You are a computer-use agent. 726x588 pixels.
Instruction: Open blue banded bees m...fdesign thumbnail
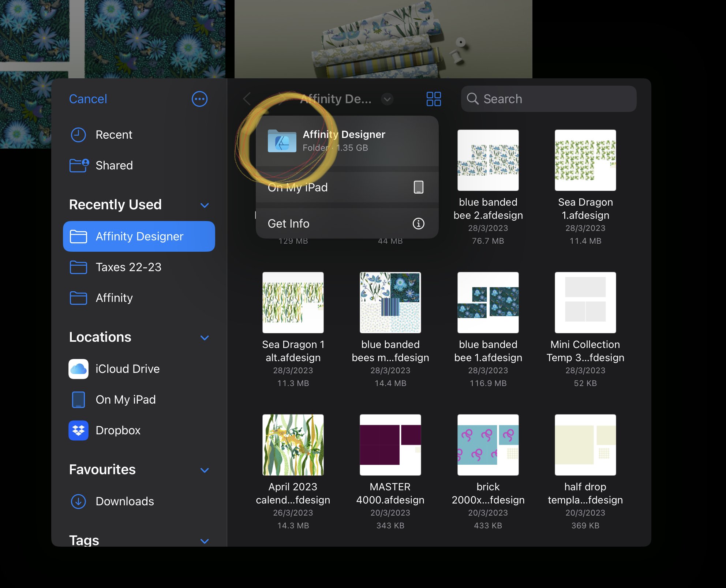pos(390,303)
